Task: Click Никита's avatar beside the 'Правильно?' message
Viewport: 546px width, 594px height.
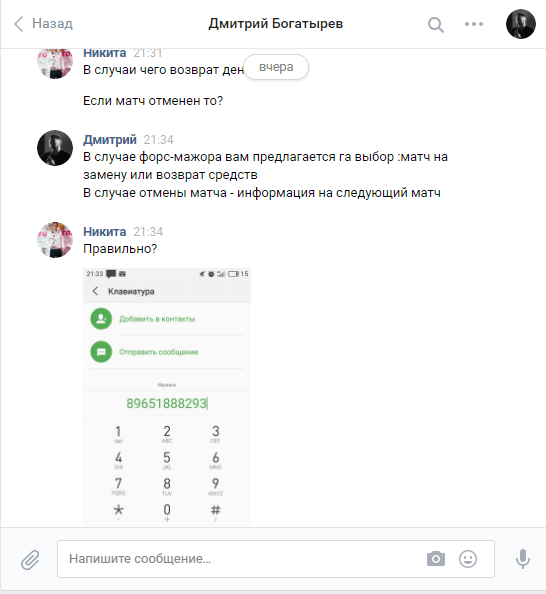Action: 55,240
